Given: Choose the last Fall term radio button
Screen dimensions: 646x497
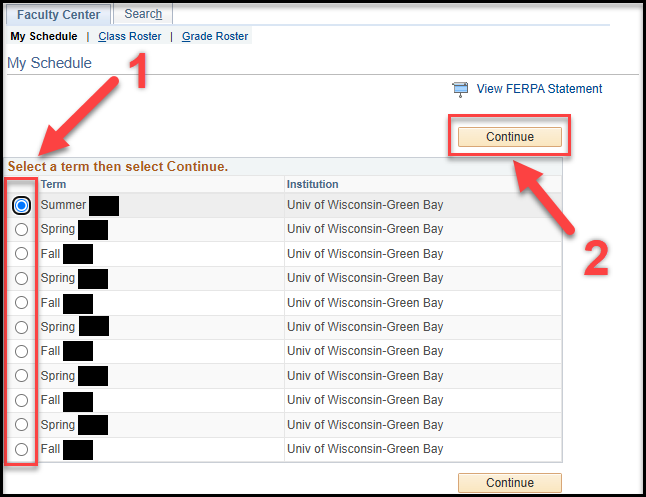Looking at the screenshot, I should (x=22, y=450).
